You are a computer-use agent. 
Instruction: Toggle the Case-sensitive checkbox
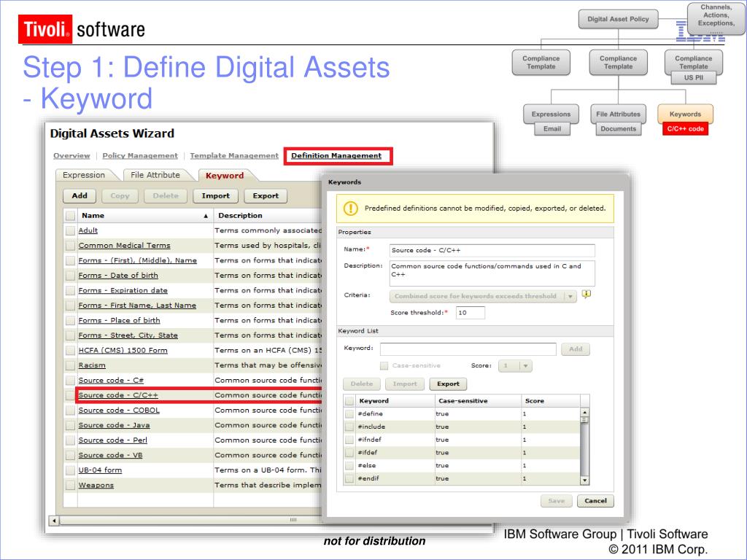click(x=384, y=366)
